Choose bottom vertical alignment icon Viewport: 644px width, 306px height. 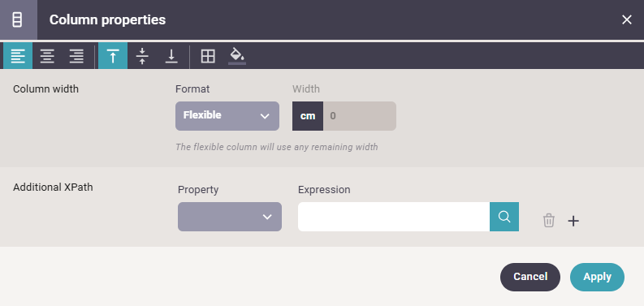[x=171, y=56]
